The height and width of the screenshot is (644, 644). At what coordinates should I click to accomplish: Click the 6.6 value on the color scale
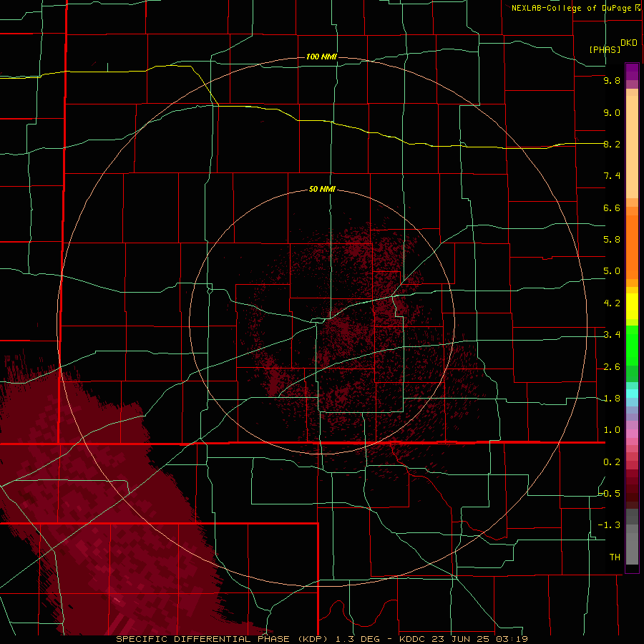point(612,208)
